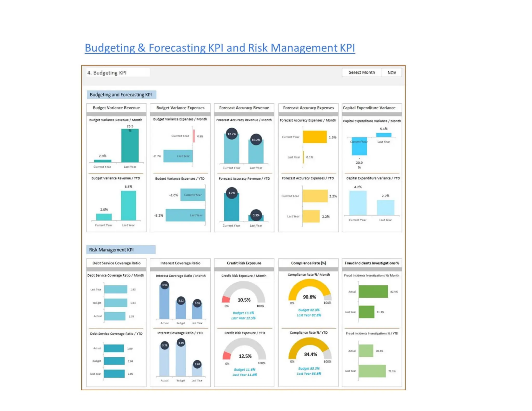Screen dimensions: 532x411
Task: Click the Credit Risk Exposure card title
Action: click(x=244, y=263)
